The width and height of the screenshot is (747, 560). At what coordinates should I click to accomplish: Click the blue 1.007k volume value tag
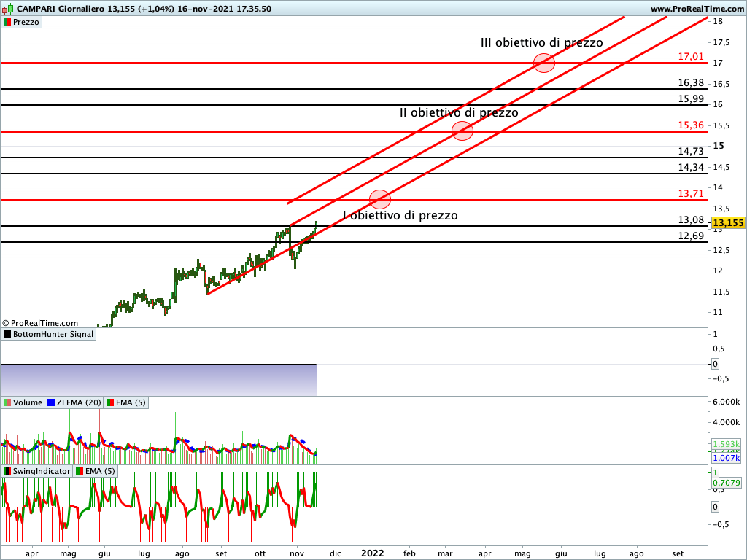pyautogui.click(x=727, y=457)
